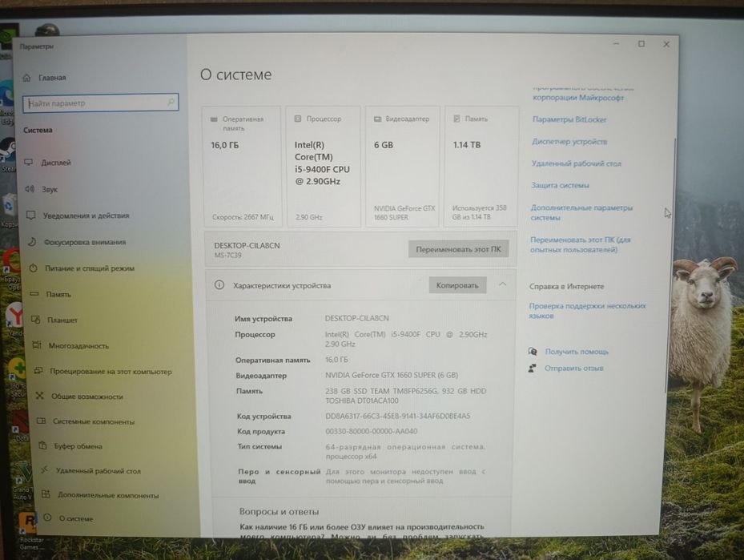Click the Буфер обмена clipboard icon
The image size is (744, 560).
click(42, 445)
